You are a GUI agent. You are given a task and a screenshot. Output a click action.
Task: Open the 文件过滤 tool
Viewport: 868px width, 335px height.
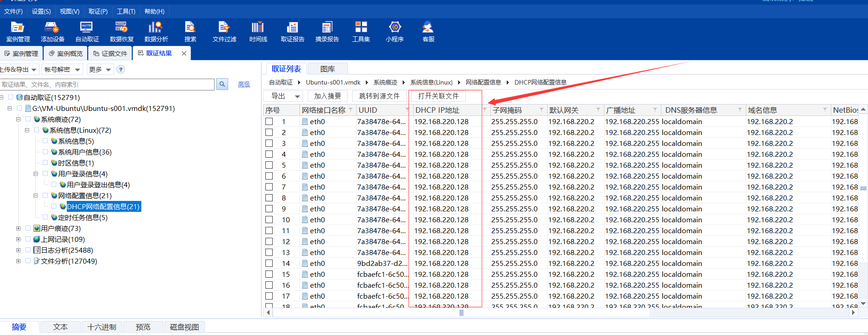(x=224, y=32)
